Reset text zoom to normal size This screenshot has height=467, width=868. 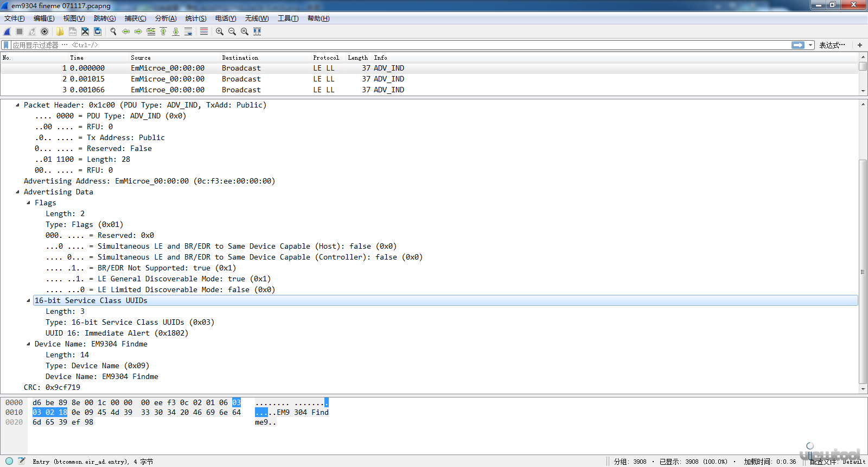(245, 31)
